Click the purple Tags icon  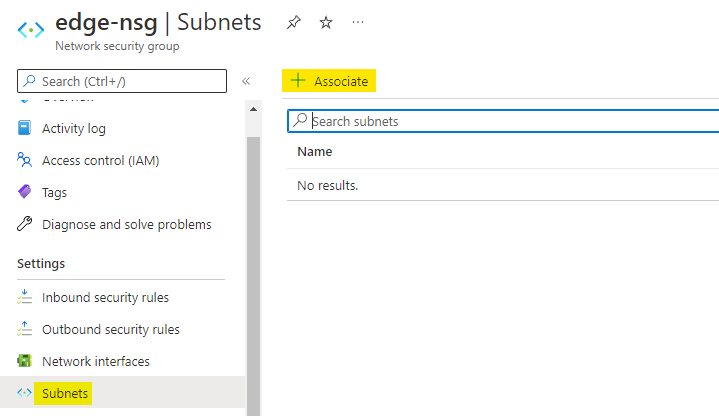[25, 193]
